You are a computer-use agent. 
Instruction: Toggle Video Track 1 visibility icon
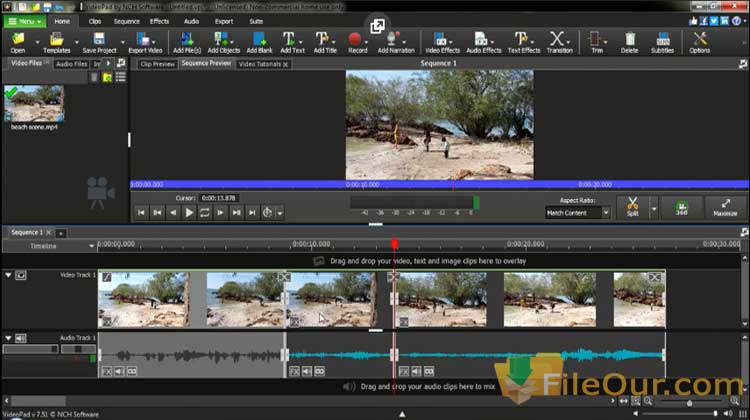(21, 275)
